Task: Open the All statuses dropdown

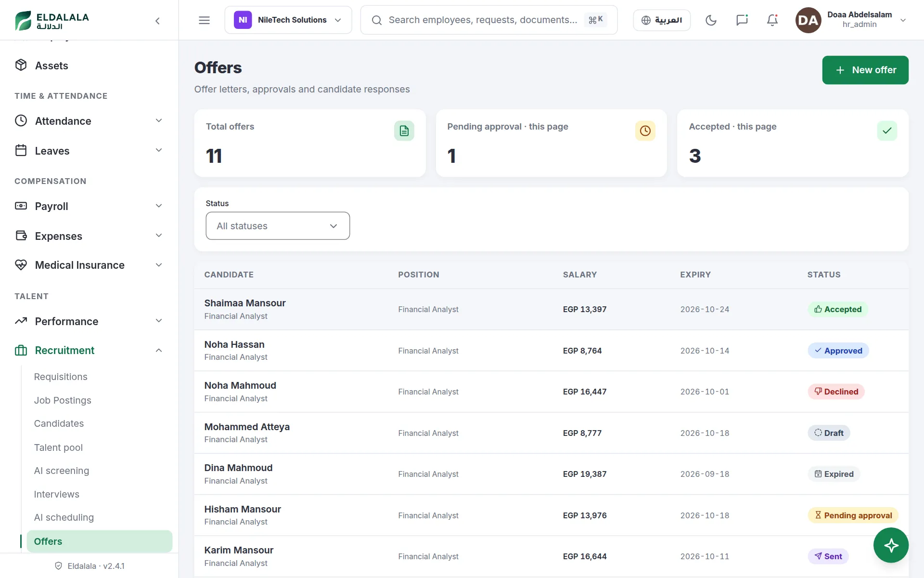Action: (x=278, y=226)
